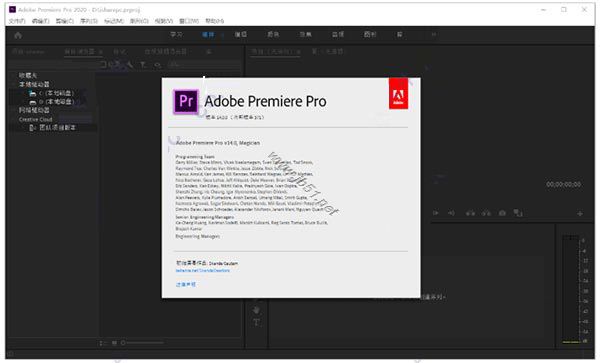The image size is (600, 363).
Task: Click the Media Browser search field
Action: click(205, 65)
